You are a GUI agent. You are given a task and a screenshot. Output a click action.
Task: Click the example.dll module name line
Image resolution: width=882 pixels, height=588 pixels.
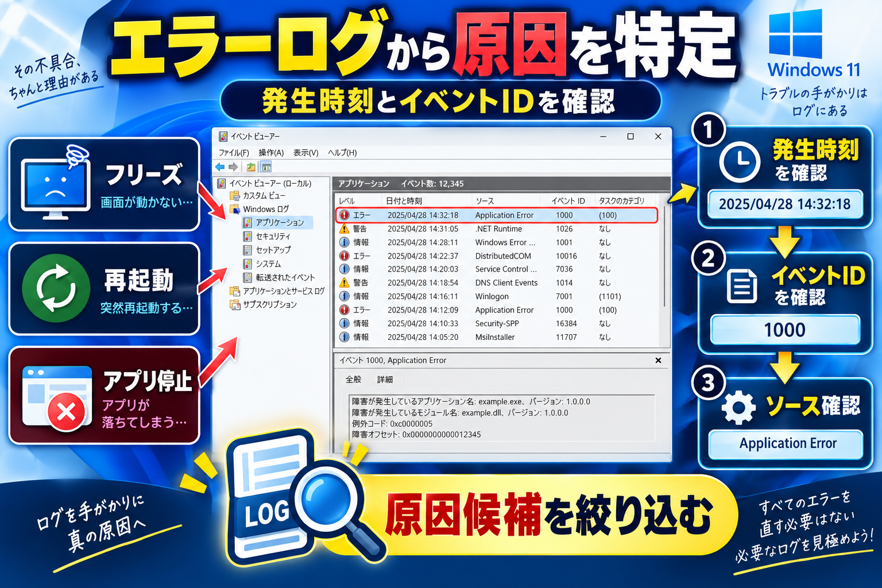[460, 413]
